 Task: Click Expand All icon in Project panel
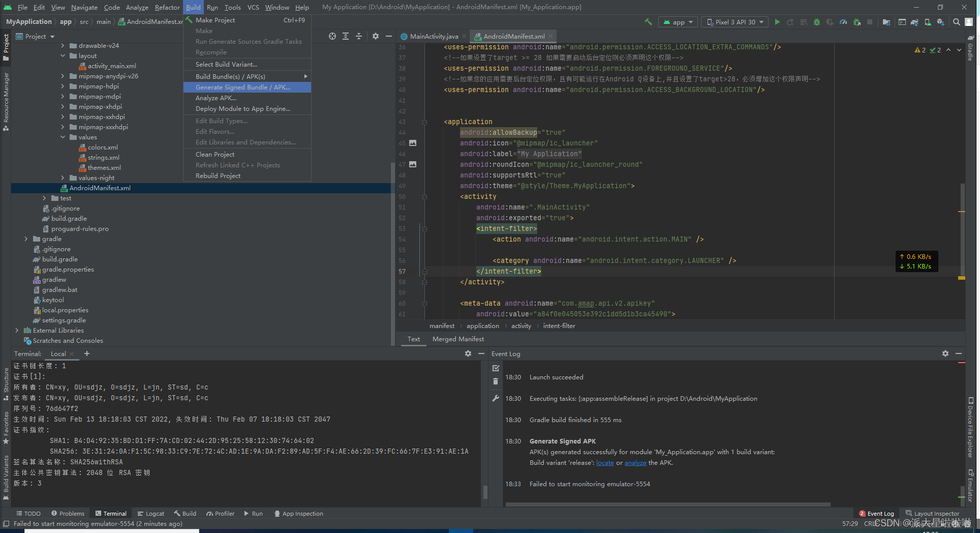(x=346, y=36)
